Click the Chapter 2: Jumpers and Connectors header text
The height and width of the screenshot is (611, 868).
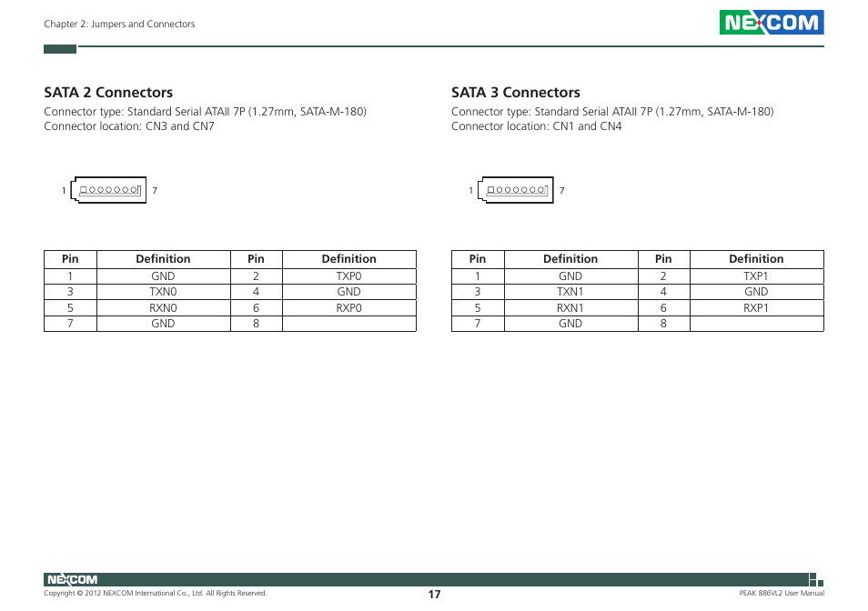click(x=119, y=24)
